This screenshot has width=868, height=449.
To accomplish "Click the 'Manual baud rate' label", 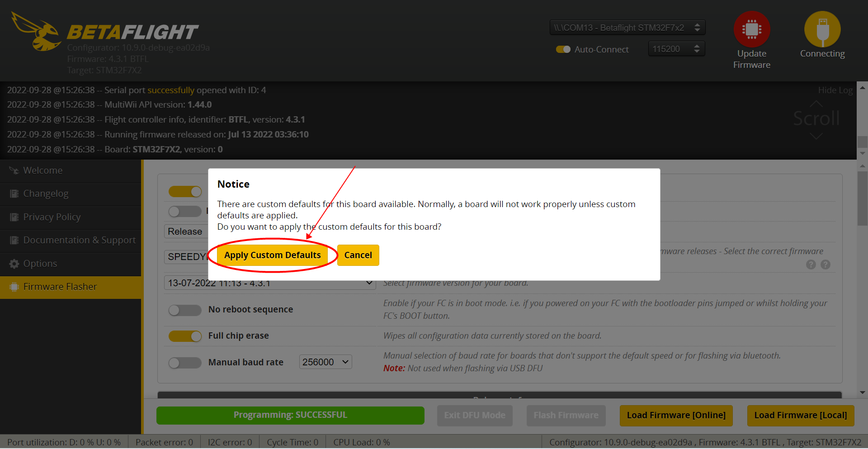I will (x=245, y=362).
